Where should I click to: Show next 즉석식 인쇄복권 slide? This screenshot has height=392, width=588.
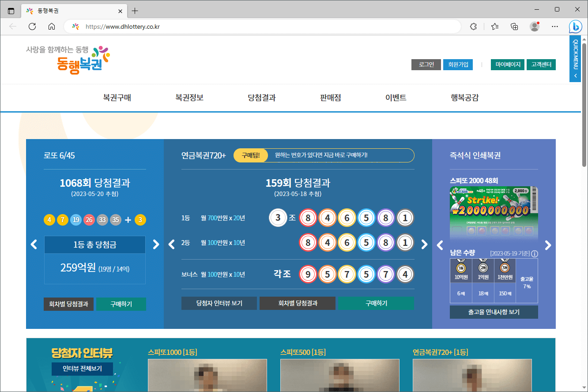(x=548, y=245)
